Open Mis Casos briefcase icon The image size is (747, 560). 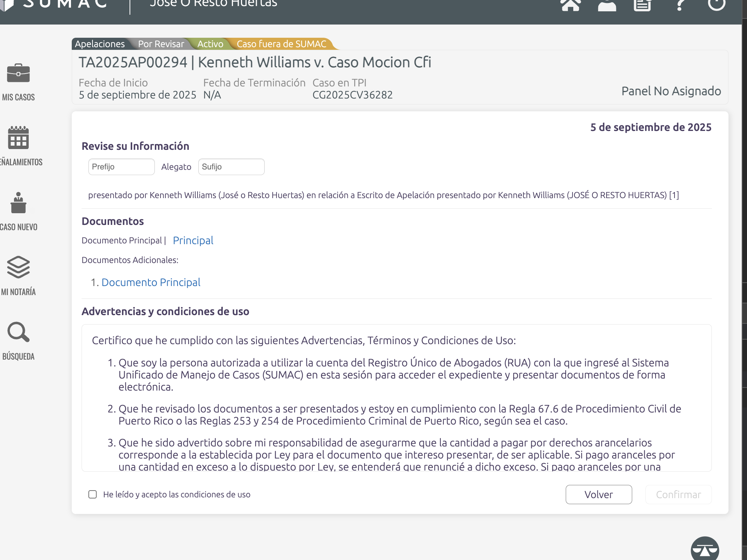coord(18,73)
